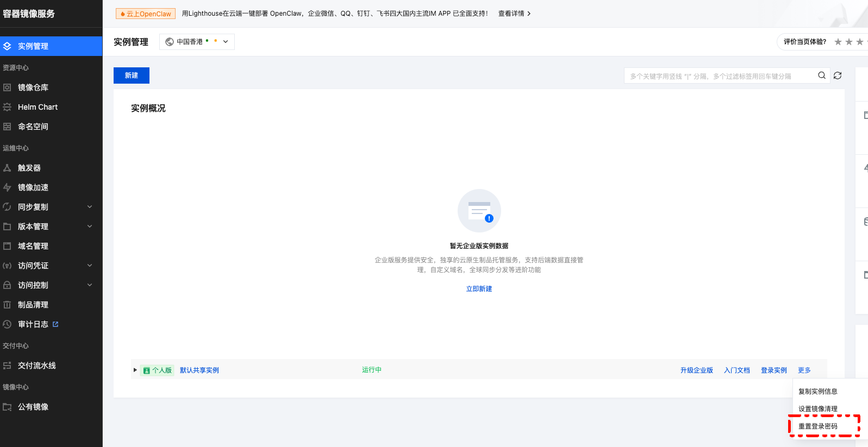Click the 域名管理 icon

point(7,246)
